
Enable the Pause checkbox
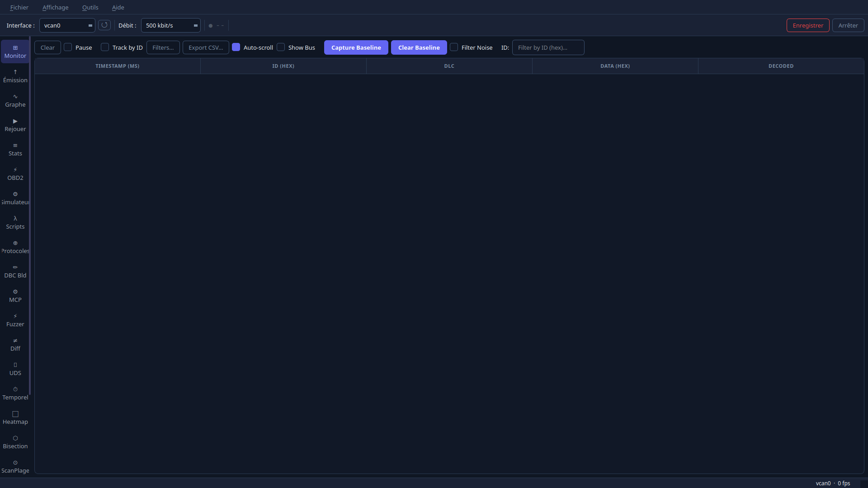(68, 47)
